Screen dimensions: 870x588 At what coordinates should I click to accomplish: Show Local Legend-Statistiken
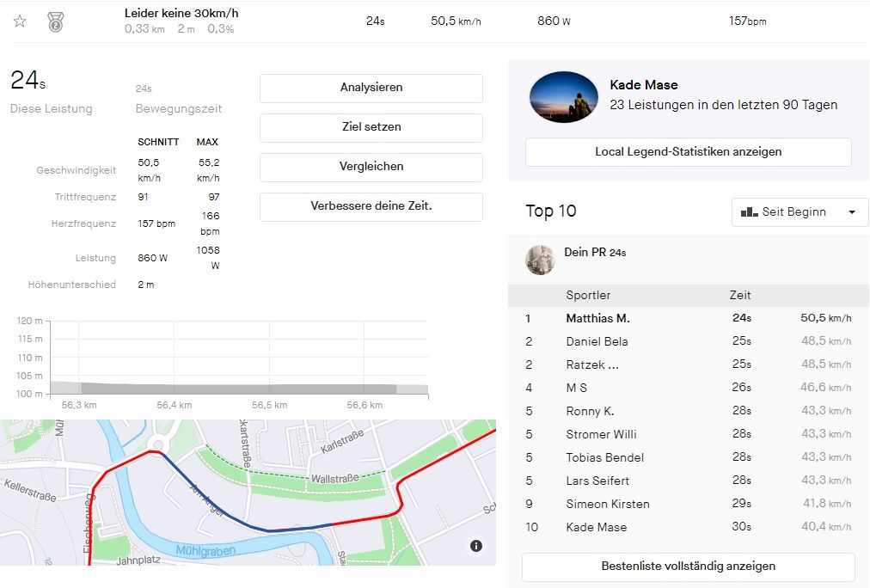pyautogui.click(x=688, y=152)
